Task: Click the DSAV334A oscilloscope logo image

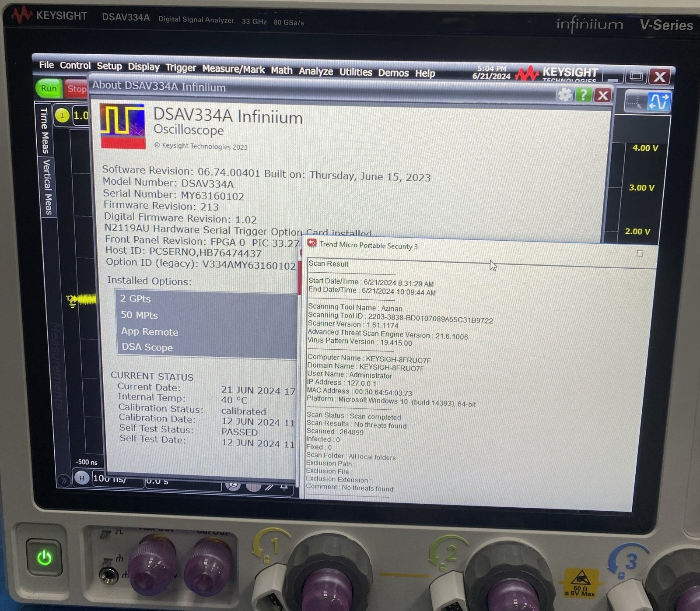Action: [123, 126]
